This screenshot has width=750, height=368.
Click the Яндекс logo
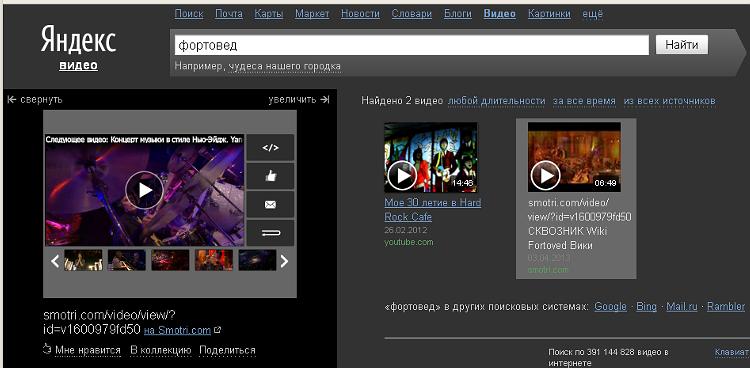[x=78, y=39]
